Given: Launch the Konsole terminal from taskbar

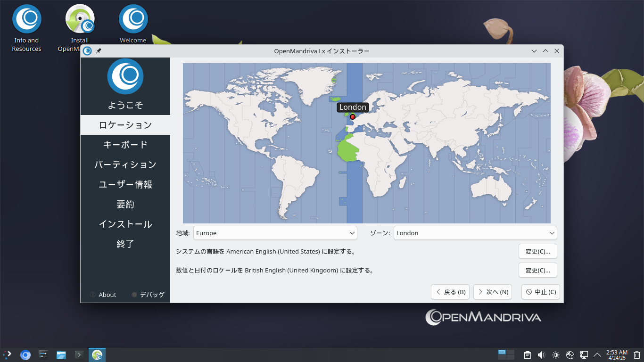Looking at the screenshot, I should 79,354.
